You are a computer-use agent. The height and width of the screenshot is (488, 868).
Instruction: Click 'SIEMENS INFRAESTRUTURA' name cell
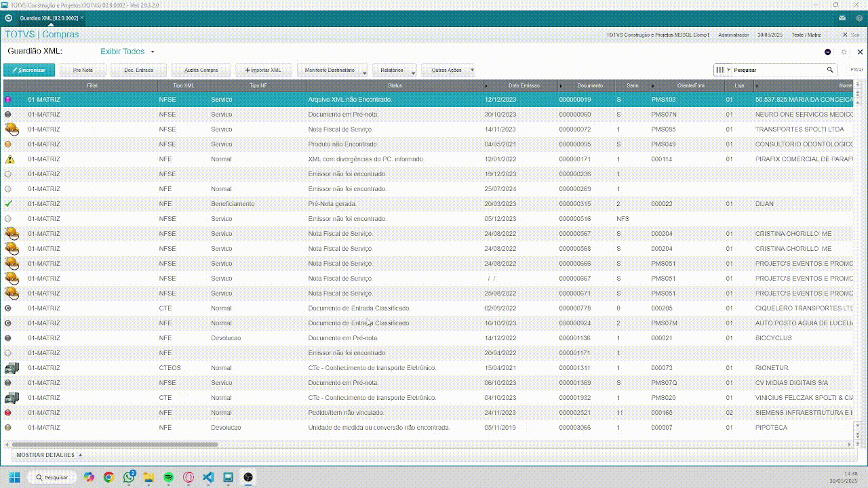[x=804, y=413]
